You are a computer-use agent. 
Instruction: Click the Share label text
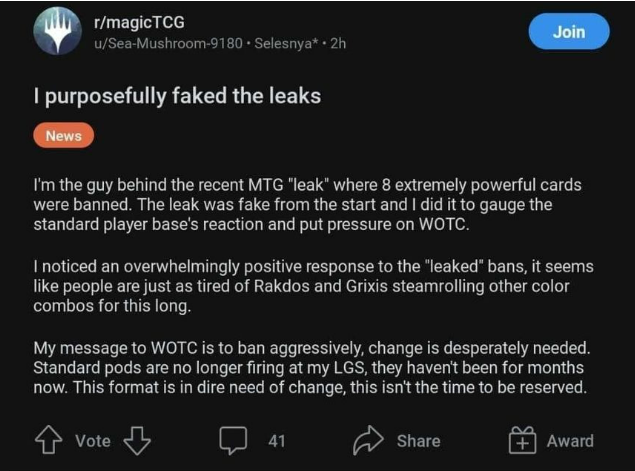[418, 441]
